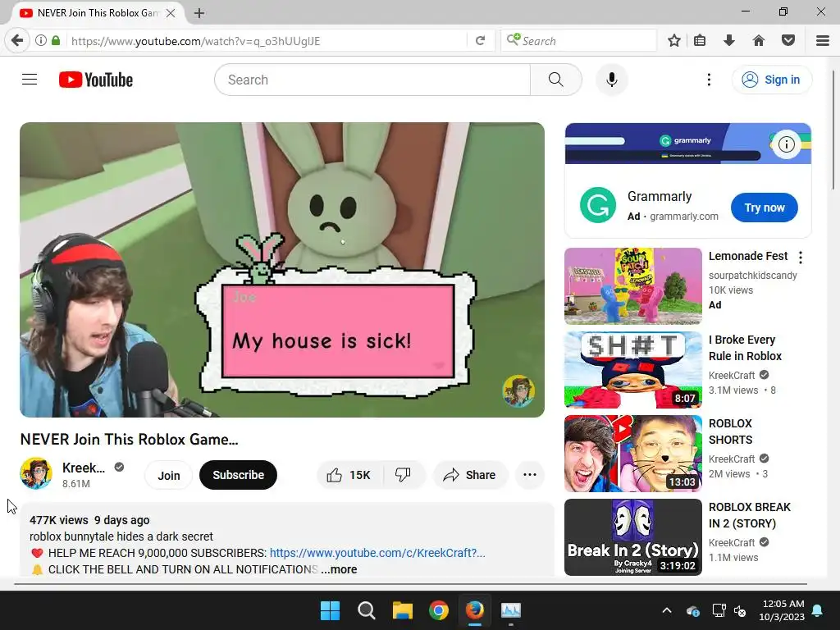
Task: Click channel watermark in video corner
Action: pos(518,390)
